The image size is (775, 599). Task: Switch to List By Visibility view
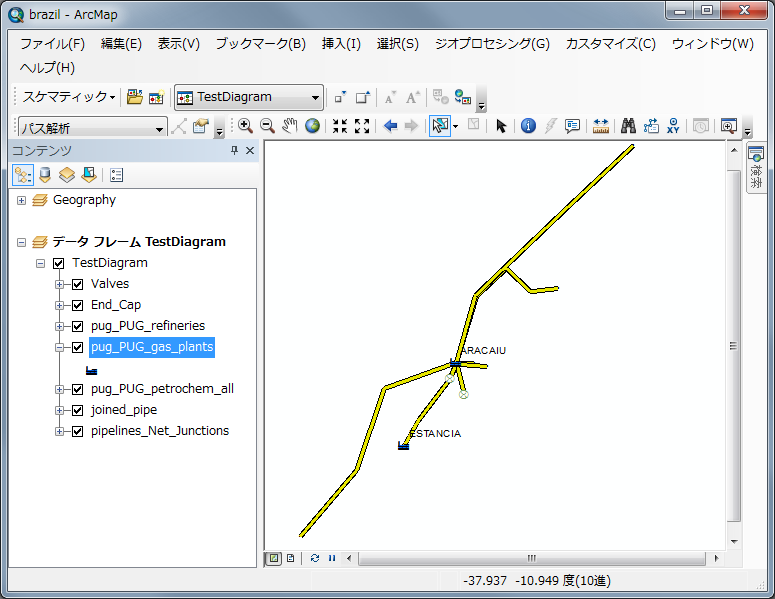click(67, 175)
